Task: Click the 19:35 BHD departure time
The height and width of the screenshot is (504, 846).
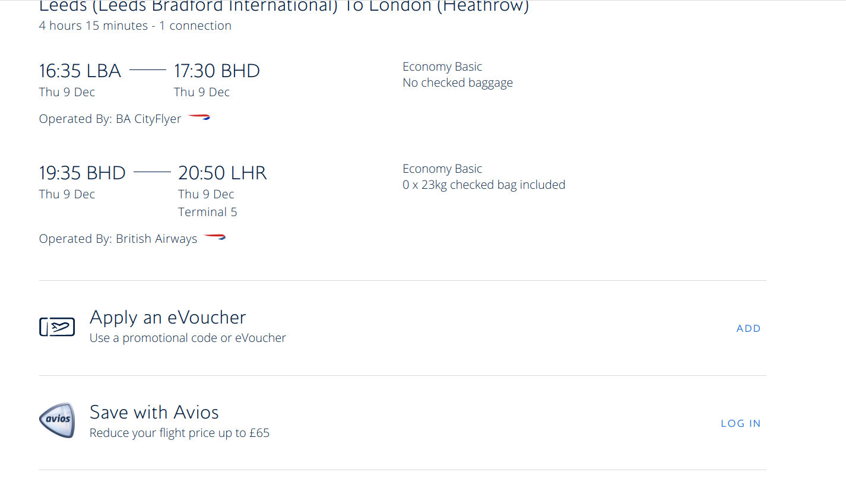Action: 83,173
